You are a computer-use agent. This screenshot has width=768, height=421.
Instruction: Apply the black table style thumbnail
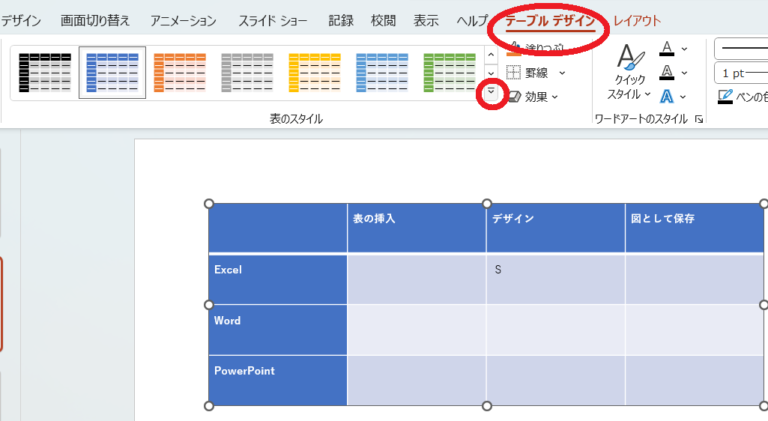(x=45, y=73)
